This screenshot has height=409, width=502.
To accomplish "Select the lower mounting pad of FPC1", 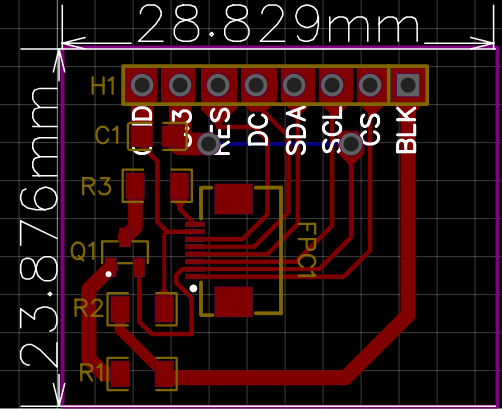I will coord(233,301).
